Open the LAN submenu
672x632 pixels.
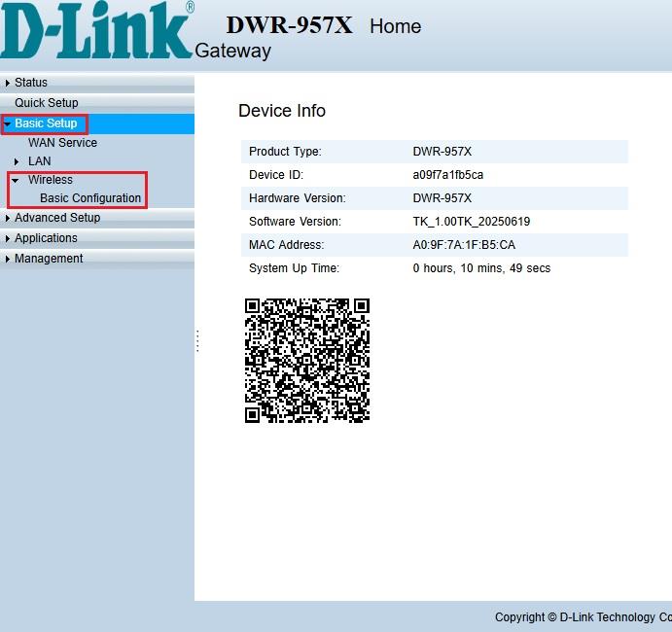pyautogui.click(x=40, y=161)
